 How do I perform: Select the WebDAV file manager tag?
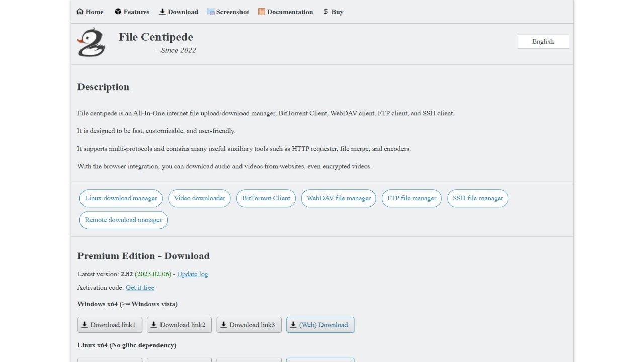(339, 198)
